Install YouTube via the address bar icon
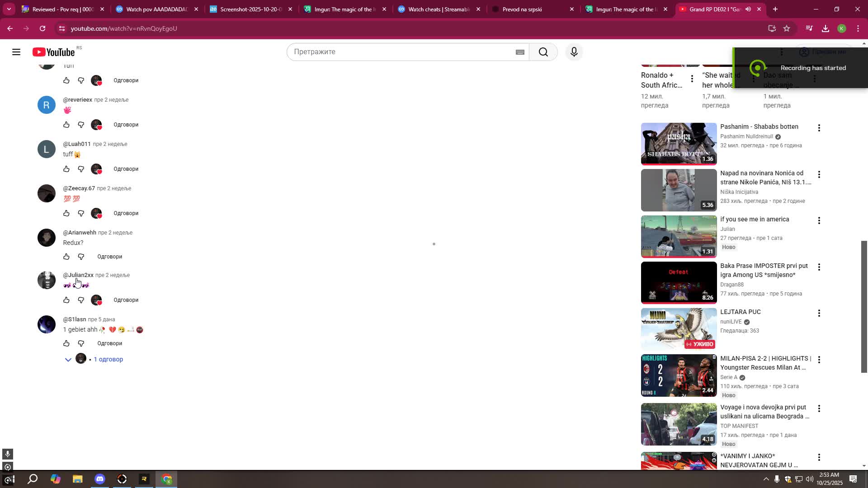Screen dimensions: 868x488 pos(772,28)
